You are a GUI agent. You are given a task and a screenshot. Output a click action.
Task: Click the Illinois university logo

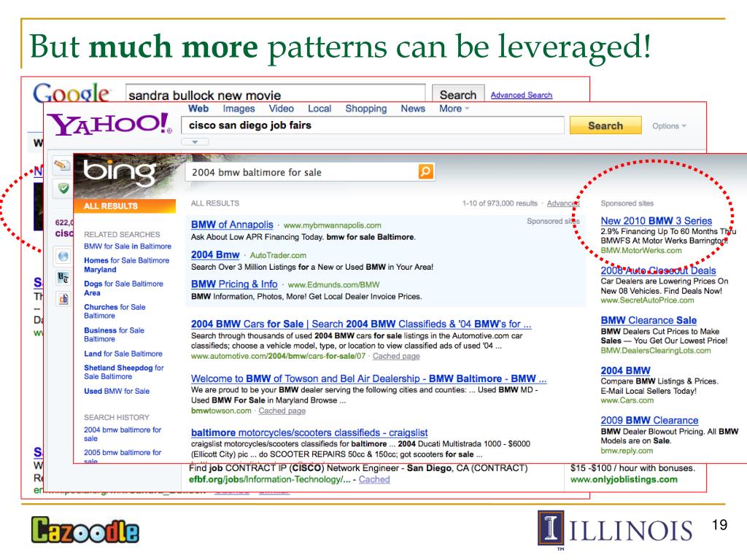pos(615,529)
